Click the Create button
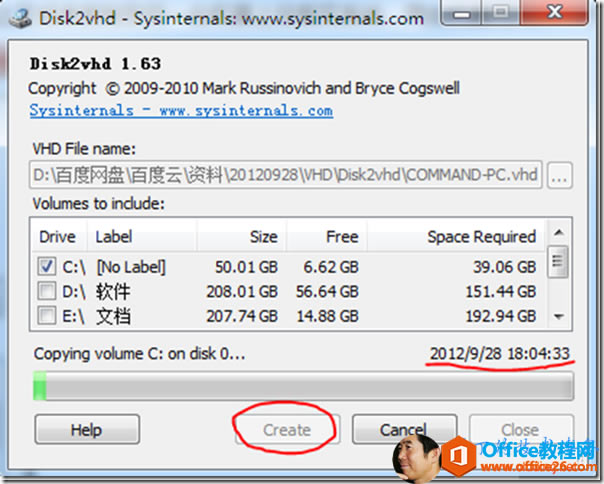The width and height of the screenshot is (604, 484). (287, 429)
